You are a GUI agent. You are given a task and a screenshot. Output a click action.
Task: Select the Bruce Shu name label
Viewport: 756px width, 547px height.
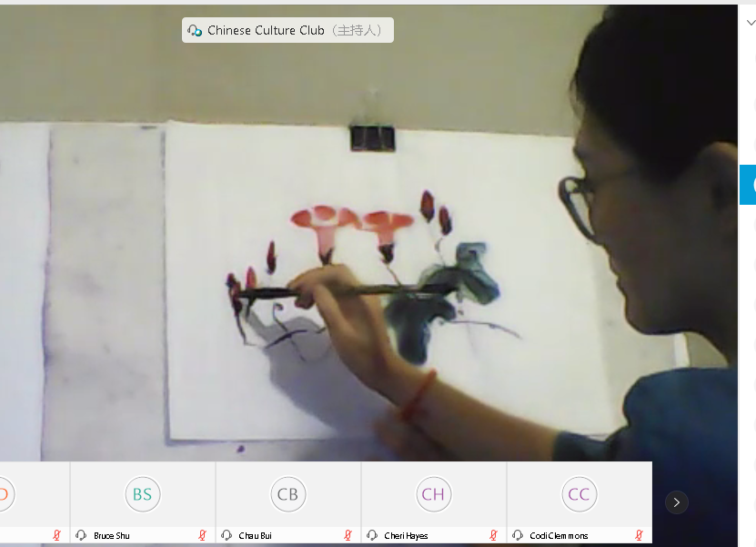click(x=112, y=535)
